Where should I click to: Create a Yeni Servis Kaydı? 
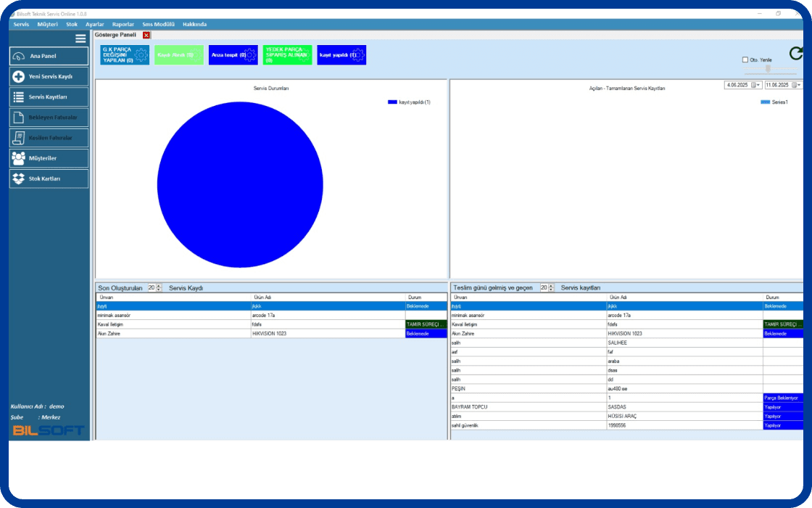tap(49, 76)
